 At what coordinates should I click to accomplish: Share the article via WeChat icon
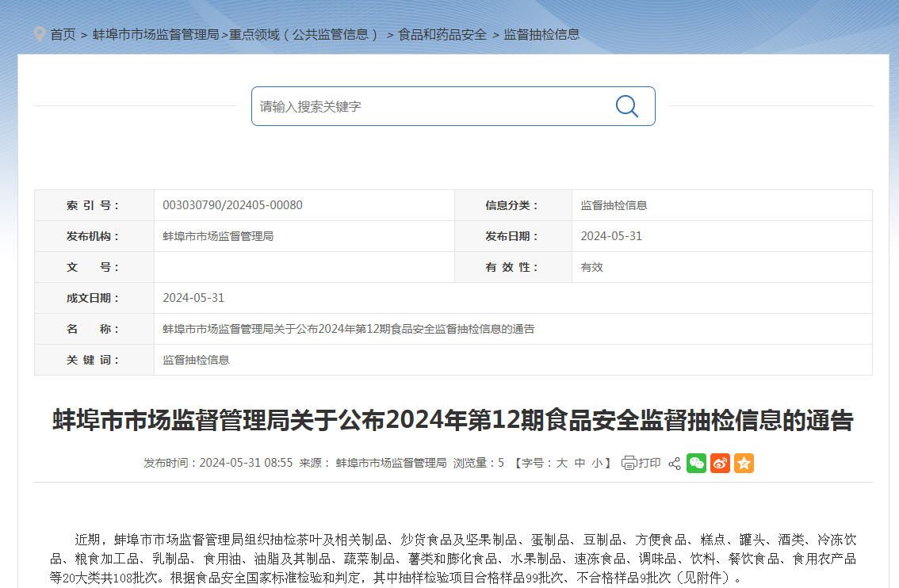tap(696, 464)
